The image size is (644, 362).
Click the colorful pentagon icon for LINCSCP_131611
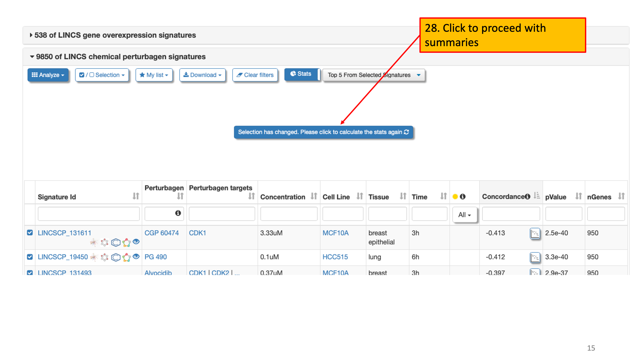pos(126,242)
